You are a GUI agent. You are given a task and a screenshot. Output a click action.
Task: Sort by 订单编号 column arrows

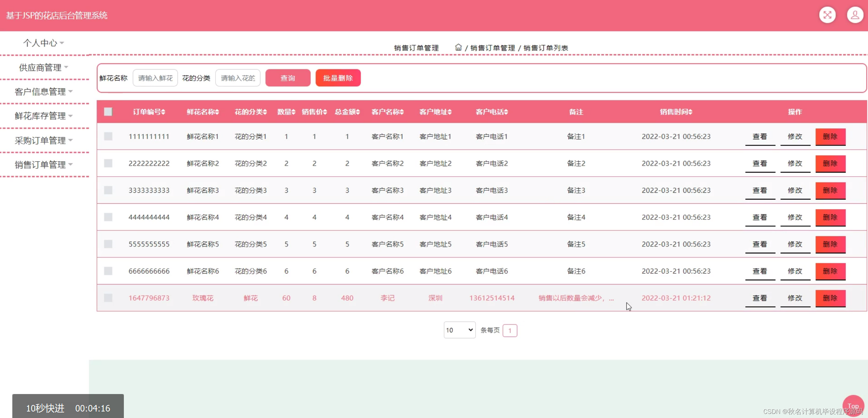coord(163,112)
